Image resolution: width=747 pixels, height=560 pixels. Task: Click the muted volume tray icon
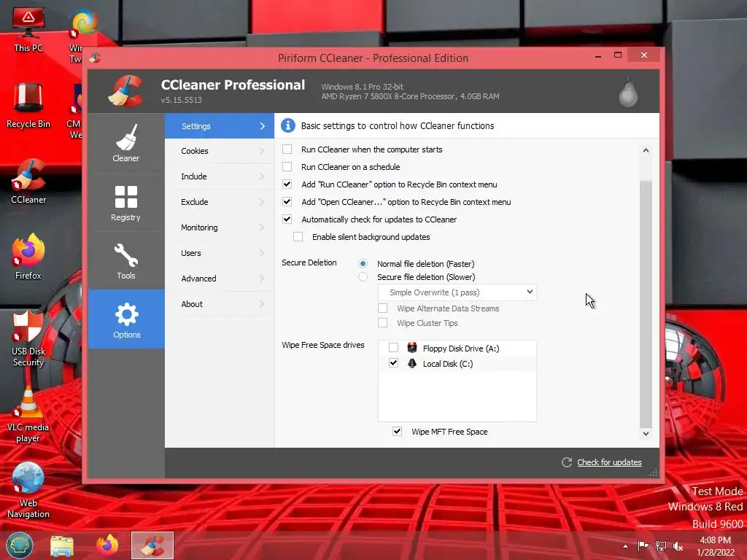click(x=678, y=546)
